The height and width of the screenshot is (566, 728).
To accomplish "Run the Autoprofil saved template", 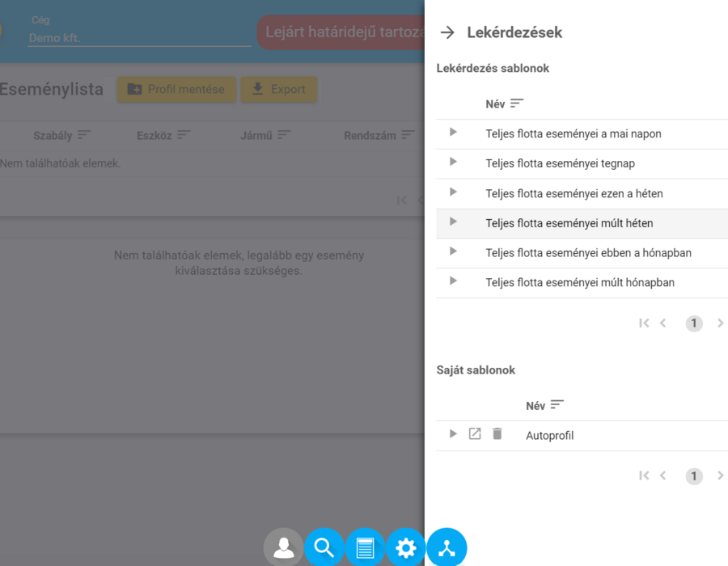I will pyautogui.click(x=453, y=433).
